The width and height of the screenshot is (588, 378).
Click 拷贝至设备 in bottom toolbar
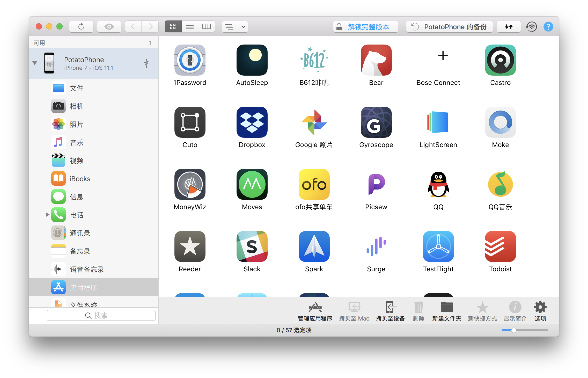click(390, 311)
